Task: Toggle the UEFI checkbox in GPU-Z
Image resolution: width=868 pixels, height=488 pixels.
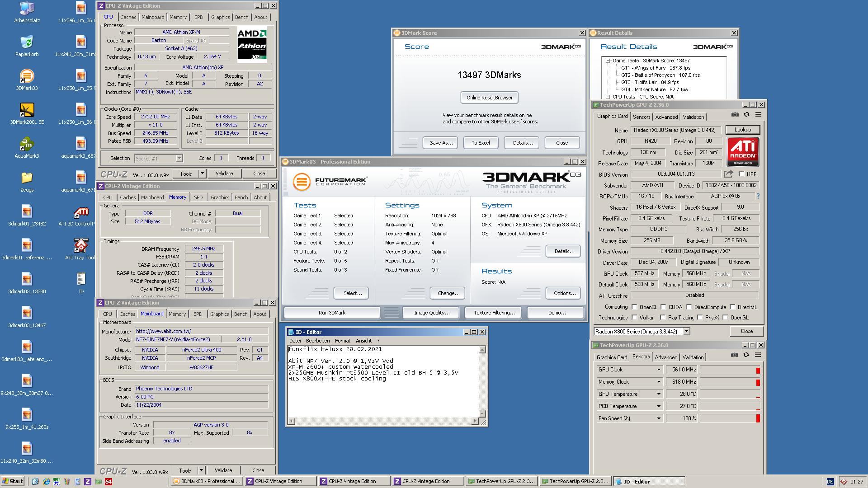Action: (741, 174)
